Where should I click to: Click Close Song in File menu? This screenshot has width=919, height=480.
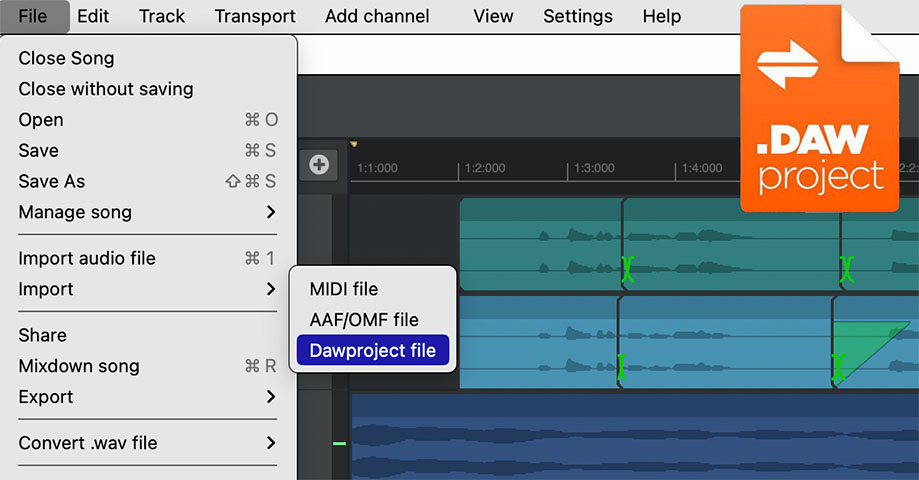click(x=67, y=58)
